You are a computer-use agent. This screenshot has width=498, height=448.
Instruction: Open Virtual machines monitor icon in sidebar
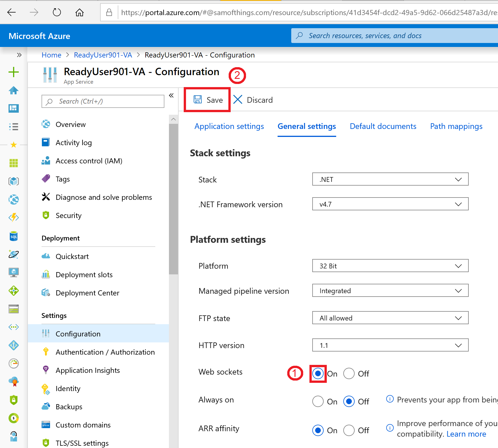(x=14, y=272)
